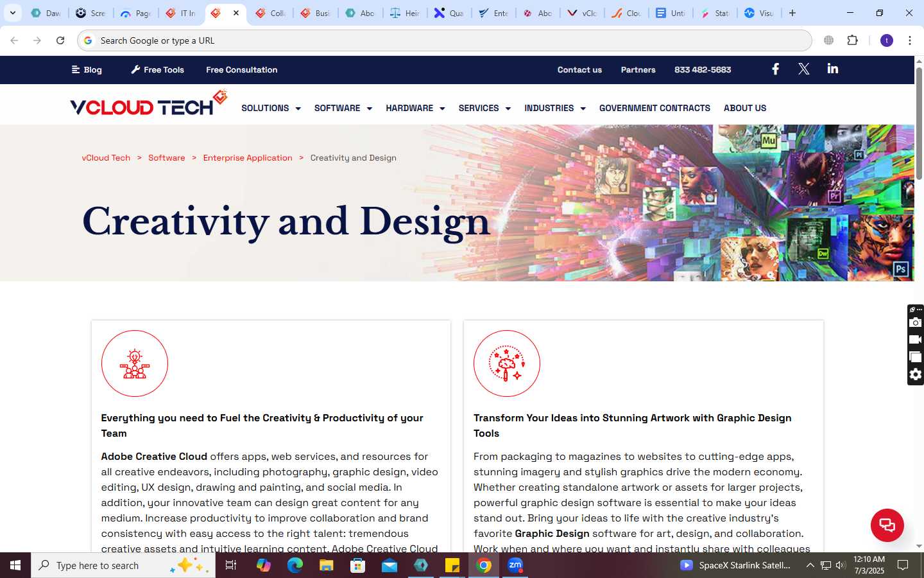Switch to the 'Scre' browser tab

point(91,13)
